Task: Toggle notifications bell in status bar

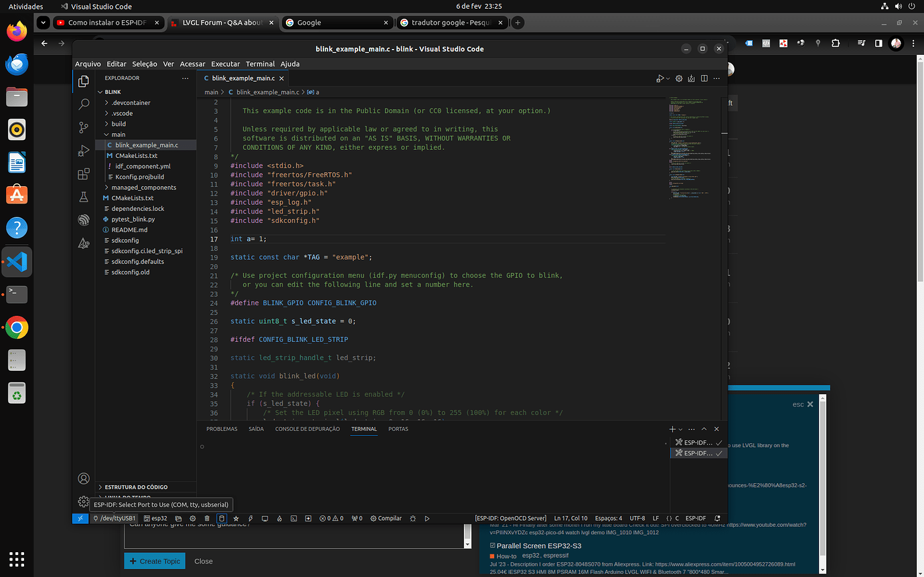Action: tap(718, 518)
